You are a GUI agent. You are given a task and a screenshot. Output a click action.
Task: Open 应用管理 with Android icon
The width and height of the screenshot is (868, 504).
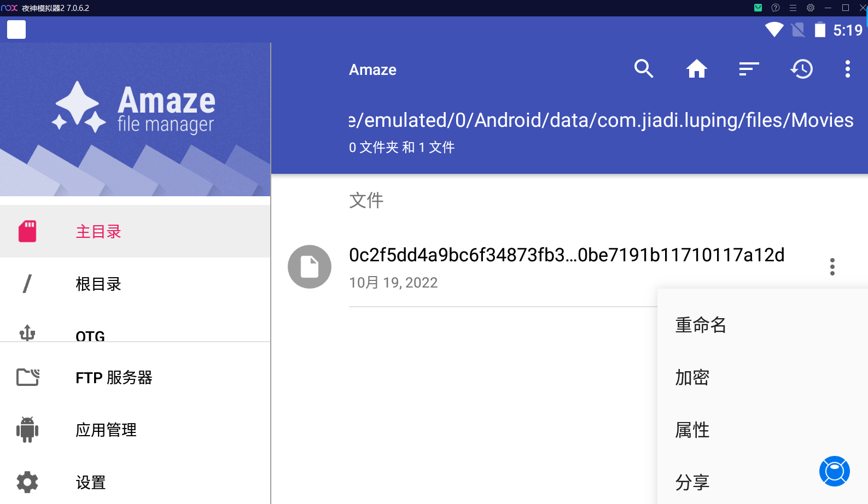[106, 430]
